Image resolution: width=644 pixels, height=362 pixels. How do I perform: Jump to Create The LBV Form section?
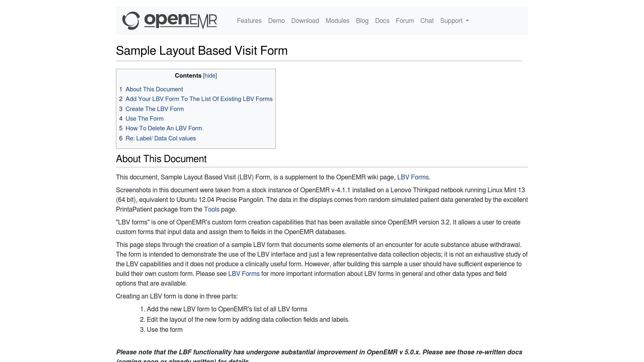point(155,109)
